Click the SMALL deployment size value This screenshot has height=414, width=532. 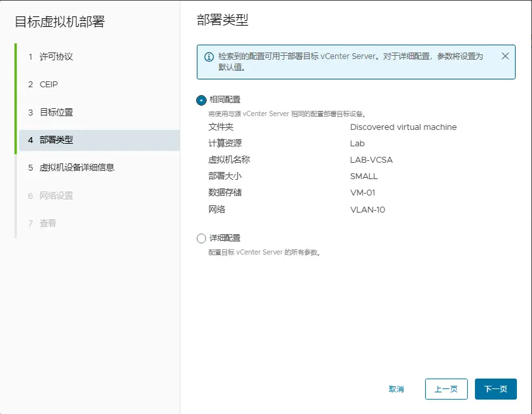pyautogui.click(x=364, y=176)
